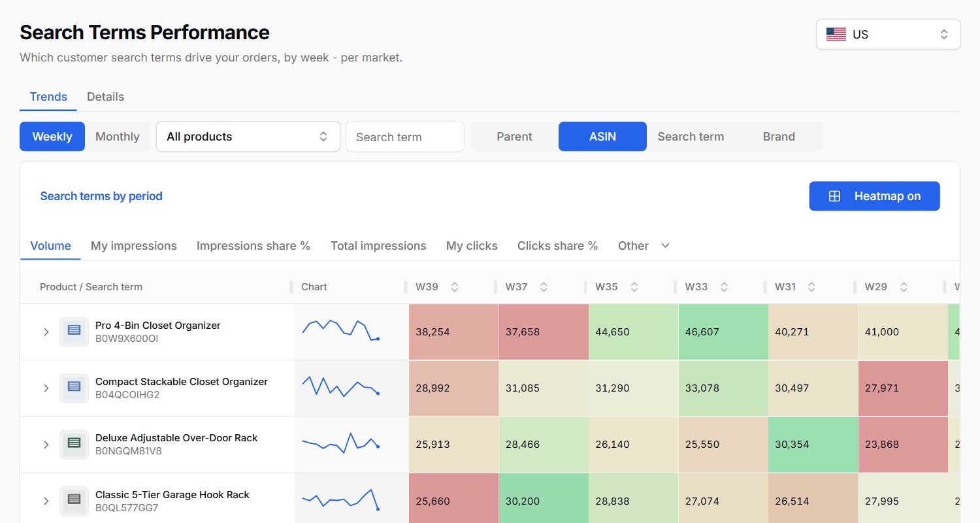This screenshot has width=980, height=523.
Task: Click the red 37,658 heatmap cell
Action: point(544,331)
